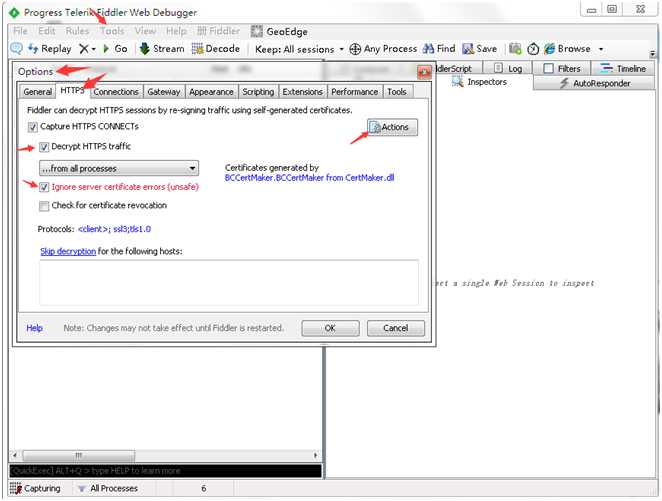Click the Cancel button

[x=396, y=328]
